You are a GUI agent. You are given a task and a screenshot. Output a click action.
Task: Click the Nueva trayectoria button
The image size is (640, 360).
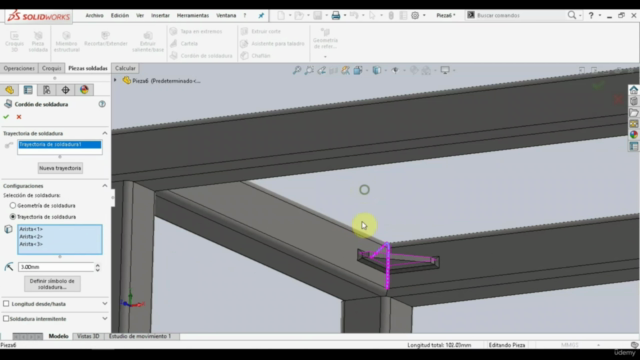pyautogui.click(x=60, y=168)
